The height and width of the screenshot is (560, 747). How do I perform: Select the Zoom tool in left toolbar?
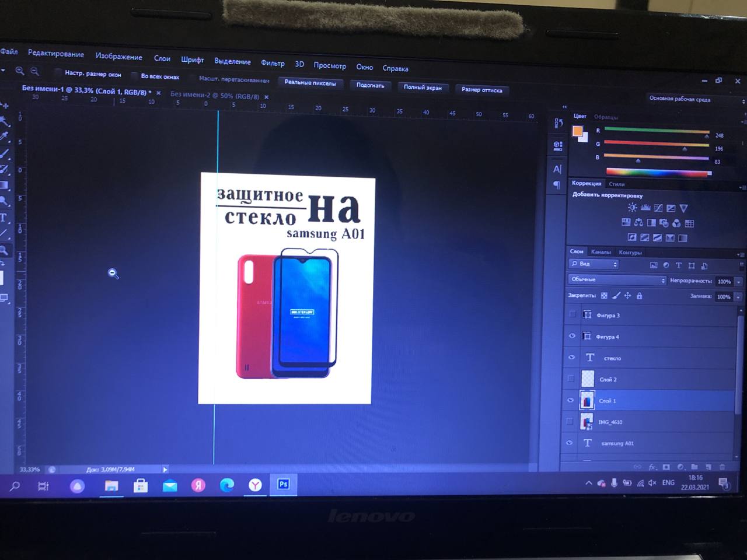click(x=4, y=250)
